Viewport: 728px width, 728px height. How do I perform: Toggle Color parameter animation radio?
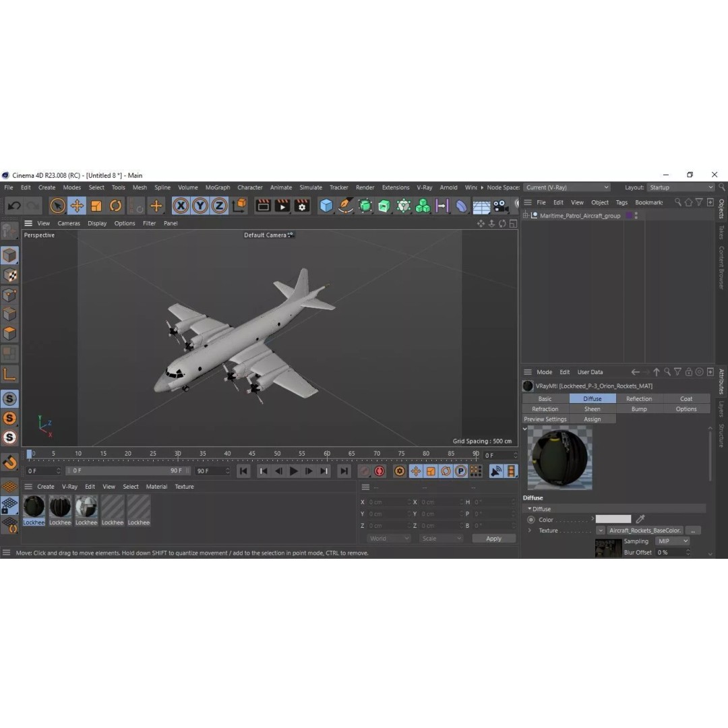531,520
